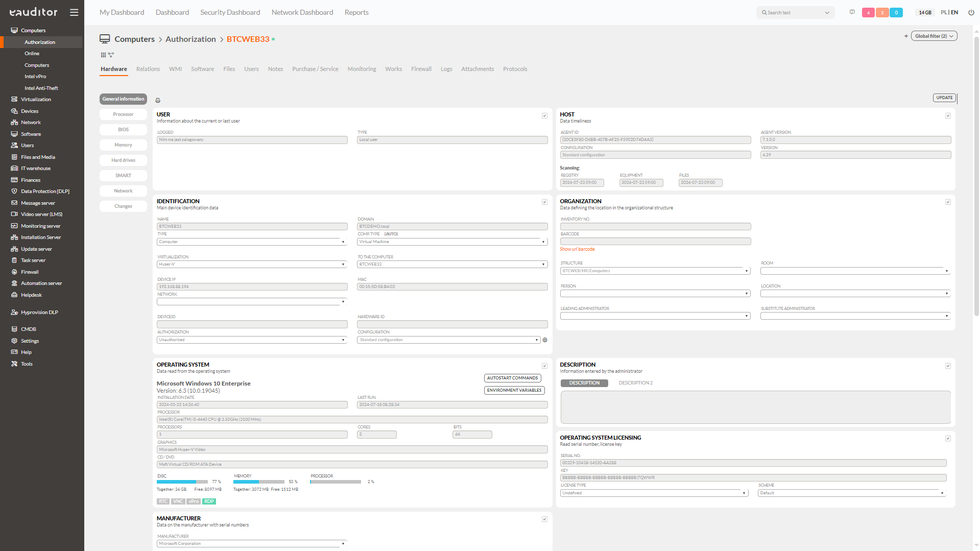Click ENVIRONMENT VARIABLES button
The width and height of the screenshot is (980, 551).
click(x=514, y=391)
